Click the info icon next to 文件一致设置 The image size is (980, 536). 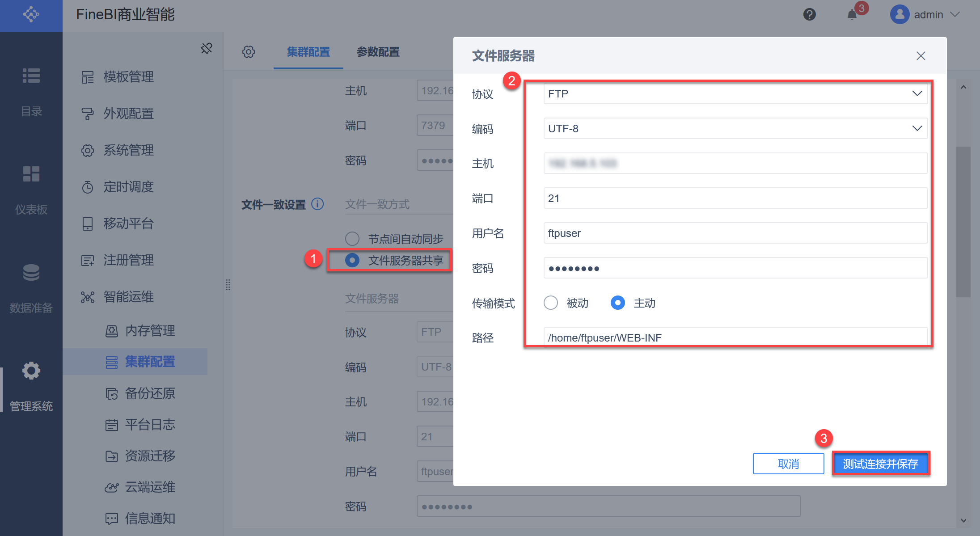[x=317, y=204]
